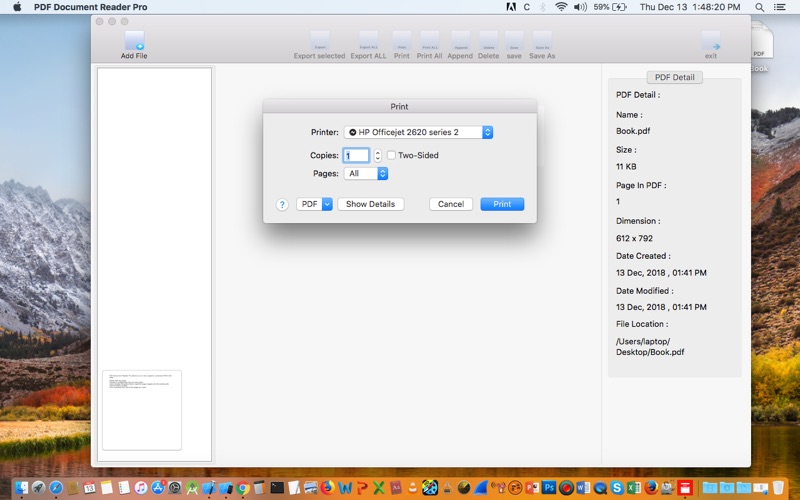Click the blue Print button
The height and width of the screenshot is (500, 800).
coord(502,204)
